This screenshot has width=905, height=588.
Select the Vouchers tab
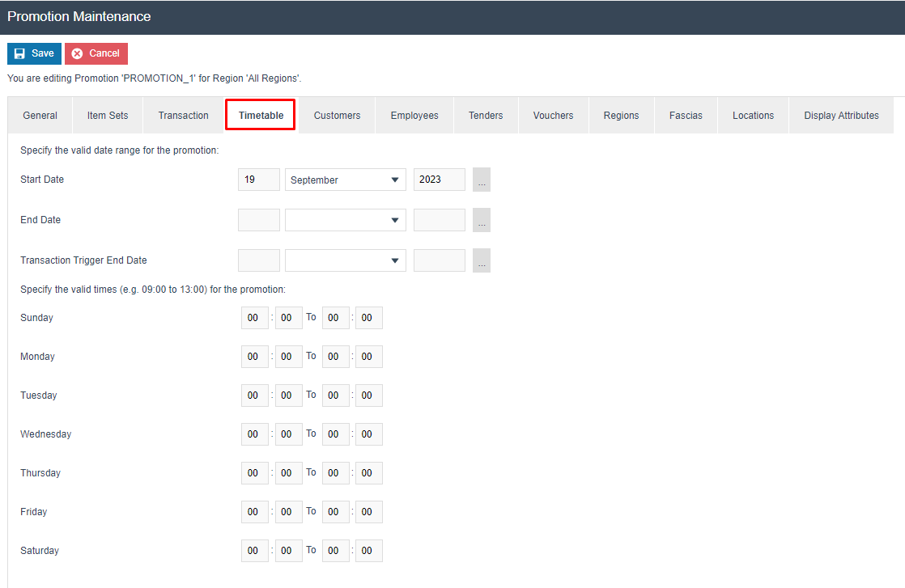pos(553,116)
